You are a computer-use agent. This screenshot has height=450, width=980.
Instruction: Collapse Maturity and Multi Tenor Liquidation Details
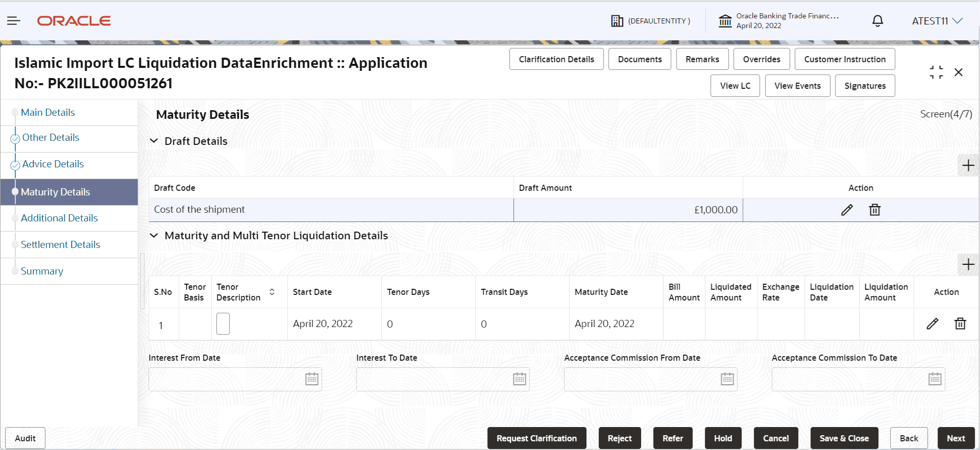(154, 236)
